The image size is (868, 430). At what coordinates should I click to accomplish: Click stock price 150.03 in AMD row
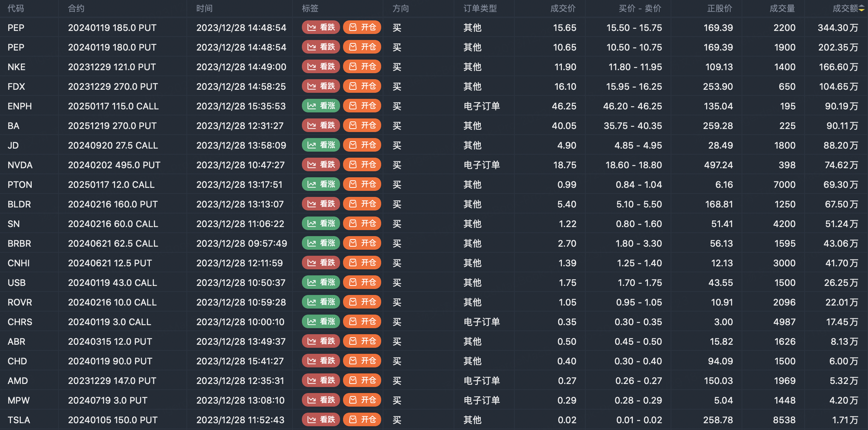[718, 381]
